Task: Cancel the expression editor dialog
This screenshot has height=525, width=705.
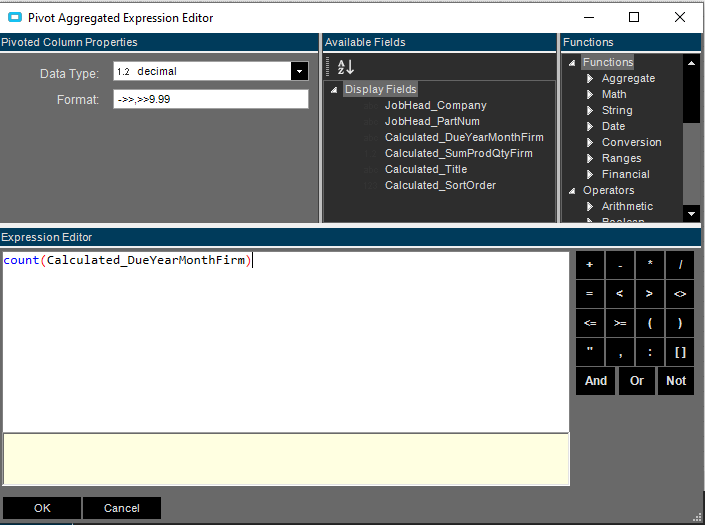Action: 121,508
